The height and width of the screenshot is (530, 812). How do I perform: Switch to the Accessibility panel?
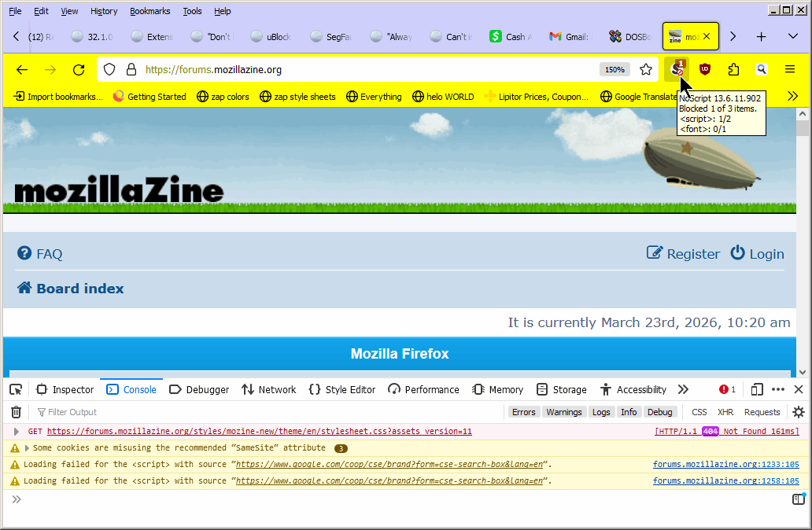(x=633, y=390)
